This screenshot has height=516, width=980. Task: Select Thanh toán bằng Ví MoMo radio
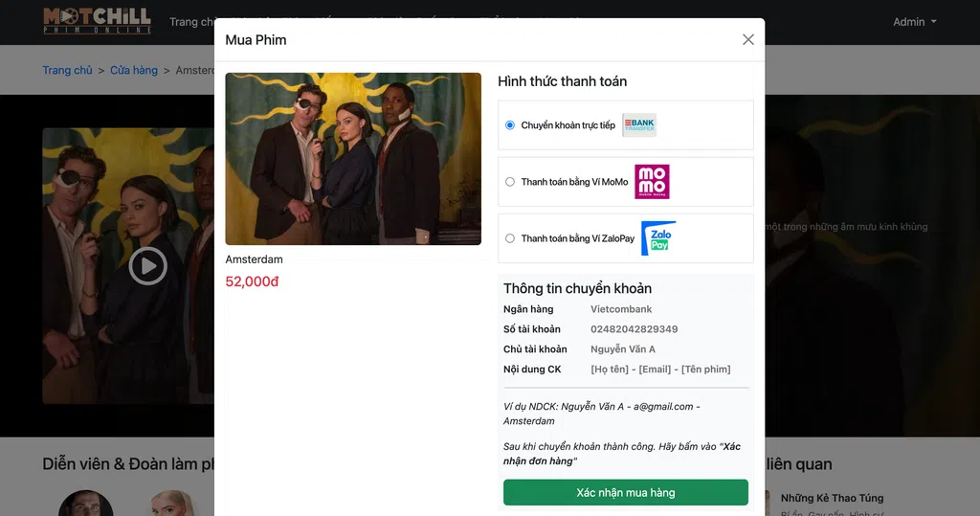(510, 182)
